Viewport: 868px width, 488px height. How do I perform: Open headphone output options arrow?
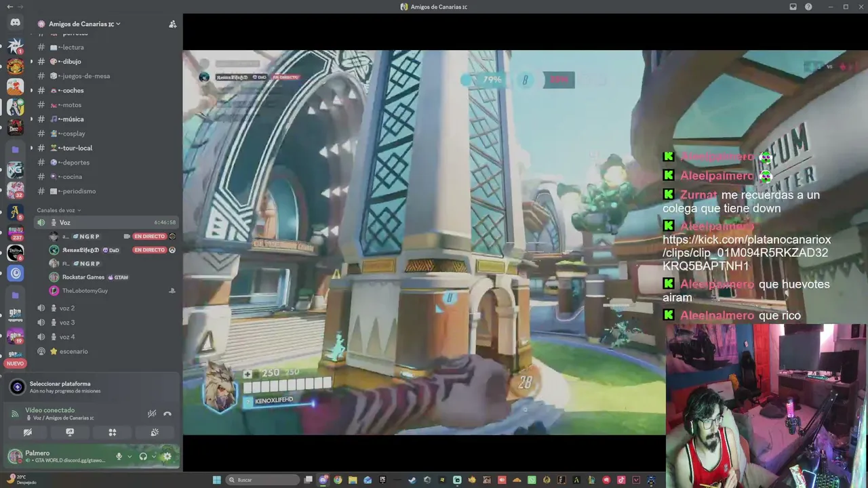coord(153,456)
